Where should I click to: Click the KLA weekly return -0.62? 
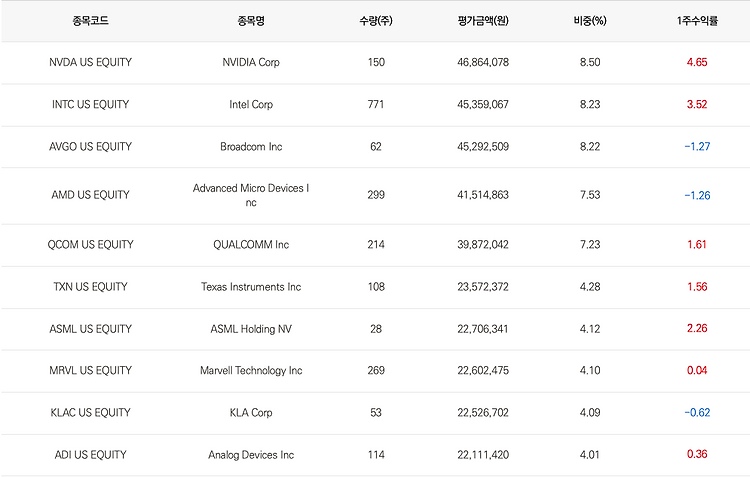tap(697, 412)
